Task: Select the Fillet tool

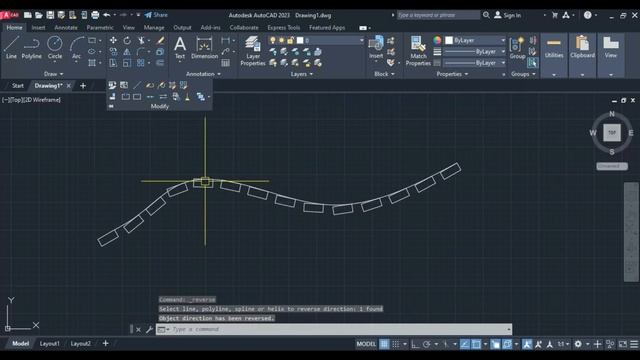Action: tap(141, 52)
